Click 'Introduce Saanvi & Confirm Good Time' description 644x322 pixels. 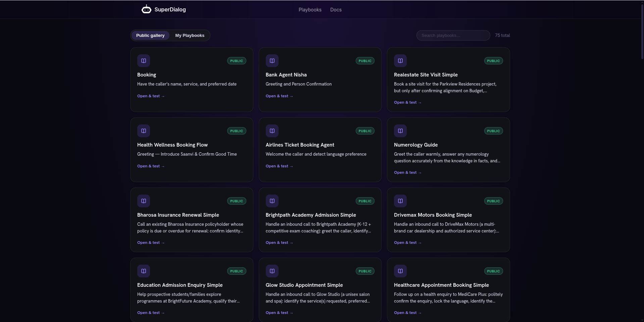tap(199, 154)
